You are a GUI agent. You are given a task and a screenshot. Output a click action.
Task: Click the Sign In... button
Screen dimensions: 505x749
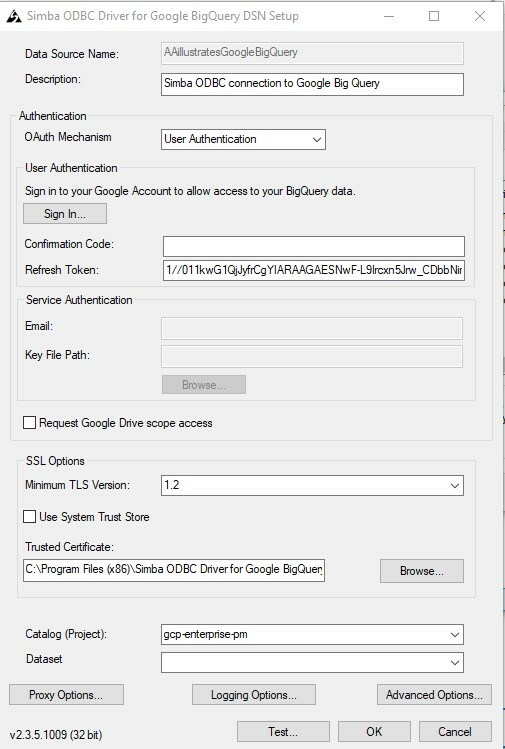pyautogui.click(x=65, y=214)
